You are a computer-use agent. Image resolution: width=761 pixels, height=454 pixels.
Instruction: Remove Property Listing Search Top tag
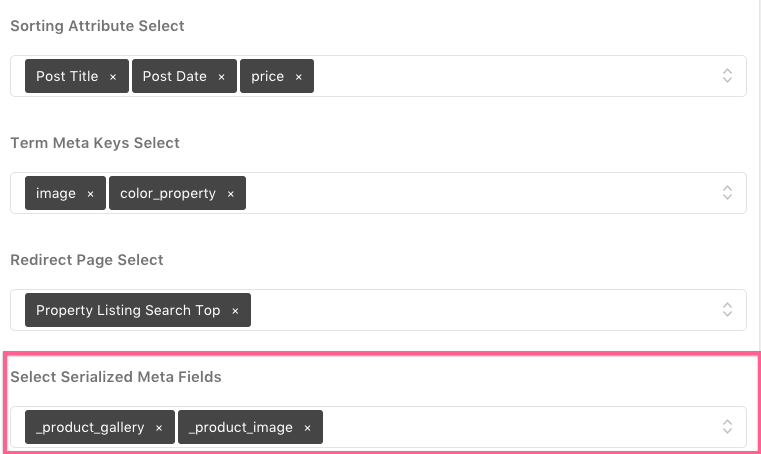click(x=235, y=311)
